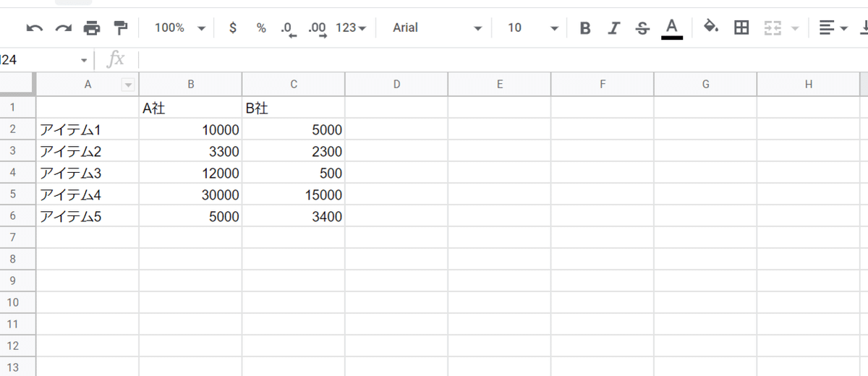Select column B header
This screenshot has width=868, height=376.
click(x=191, y=85)
